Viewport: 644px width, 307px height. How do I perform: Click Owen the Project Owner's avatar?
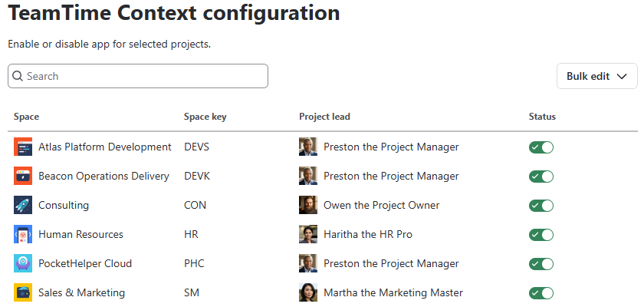(308, 205)
